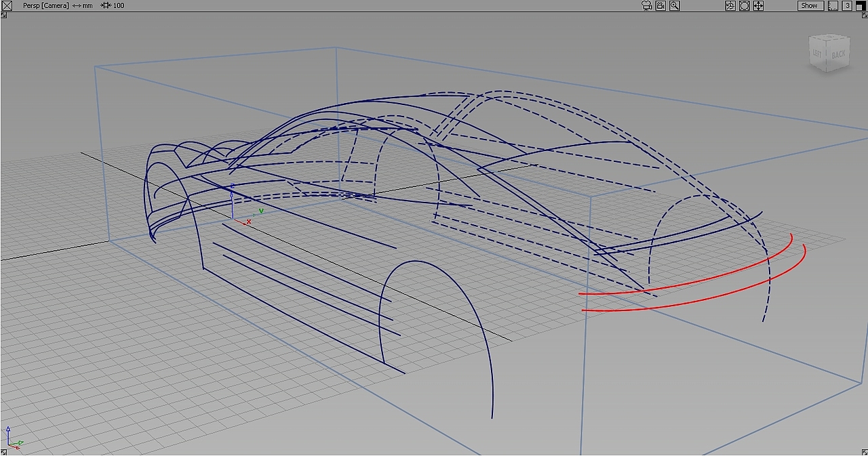Click the camera track icon labeled Bi

pyautogui.click(x=660, y=5)
